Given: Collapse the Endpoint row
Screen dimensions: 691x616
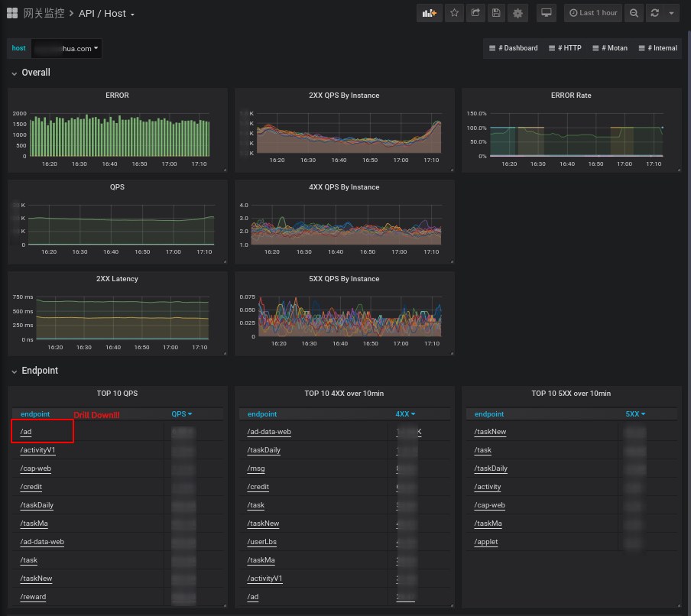Looking at the screenshot, I should (39, 371).
